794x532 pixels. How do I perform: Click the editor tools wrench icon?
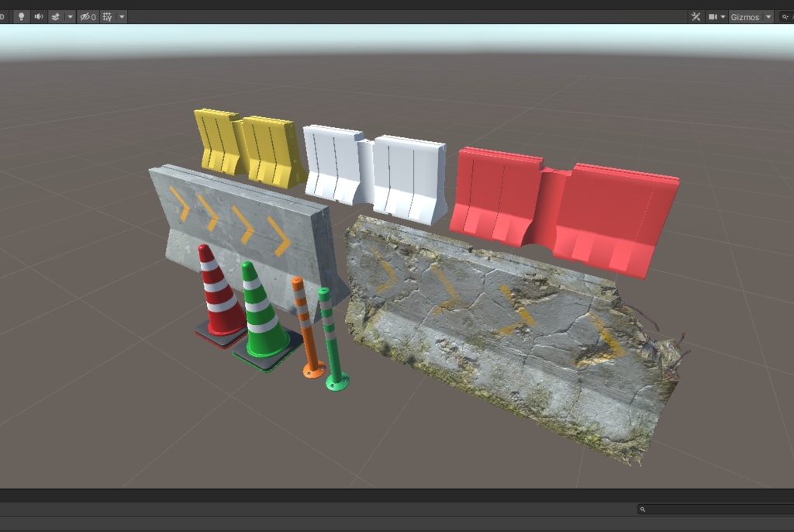pos(696,16)
